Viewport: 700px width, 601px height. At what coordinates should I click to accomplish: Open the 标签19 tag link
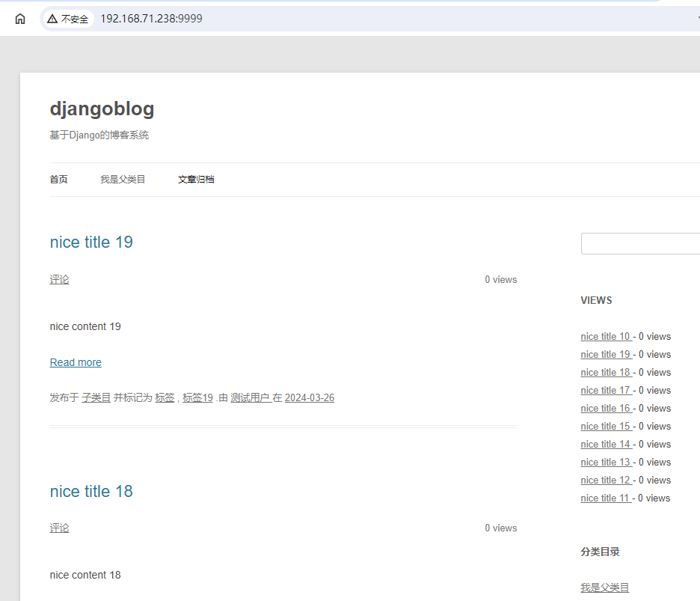click(x=197, y=397)
